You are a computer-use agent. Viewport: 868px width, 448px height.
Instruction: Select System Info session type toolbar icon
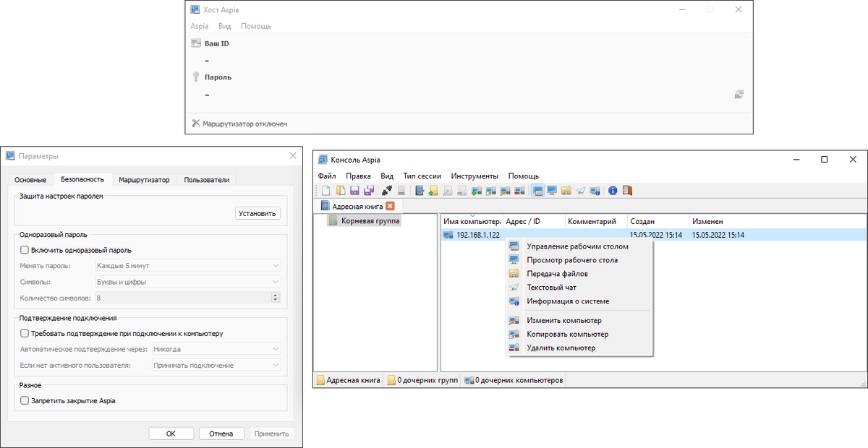(595, 191)
